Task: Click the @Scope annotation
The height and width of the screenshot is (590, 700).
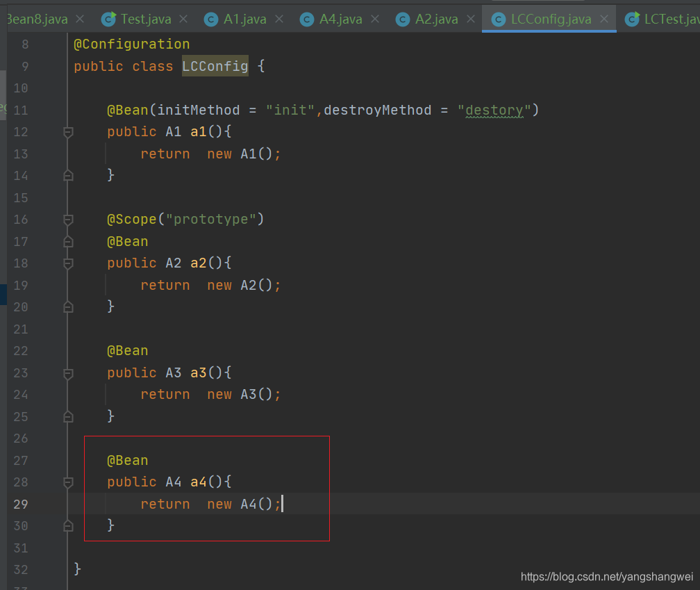Action: pos(132,220)
